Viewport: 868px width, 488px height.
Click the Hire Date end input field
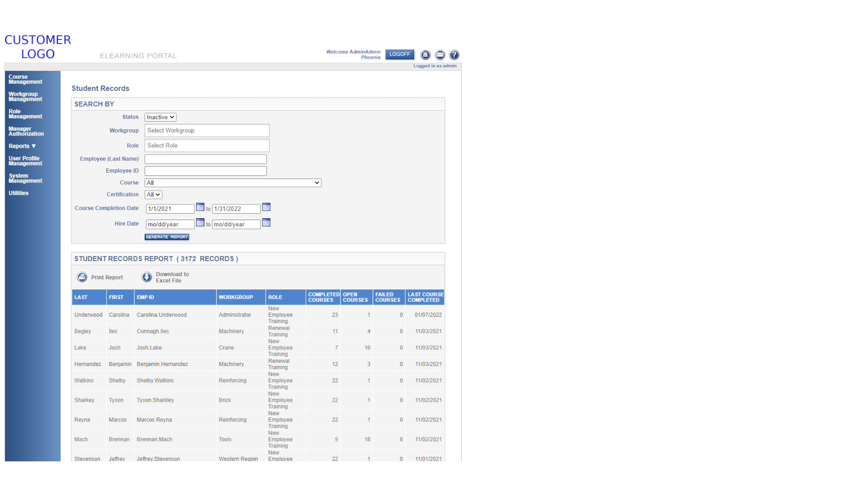point(236,224)
